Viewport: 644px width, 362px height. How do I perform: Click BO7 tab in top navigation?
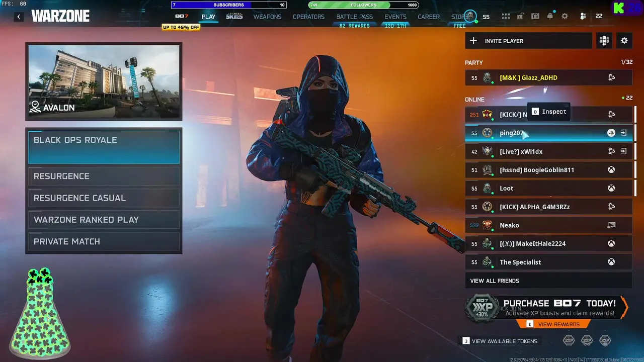coord(182,16)
